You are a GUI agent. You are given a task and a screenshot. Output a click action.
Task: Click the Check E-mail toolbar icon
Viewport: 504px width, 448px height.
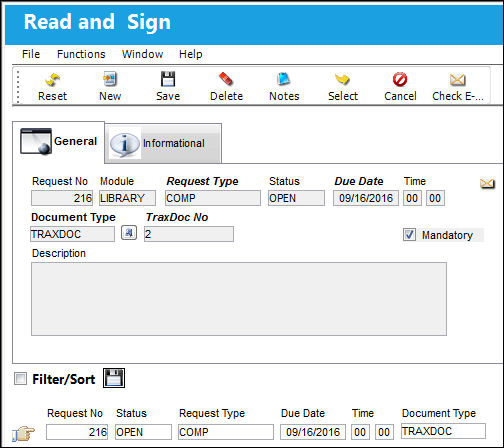[x=457, y=80]
